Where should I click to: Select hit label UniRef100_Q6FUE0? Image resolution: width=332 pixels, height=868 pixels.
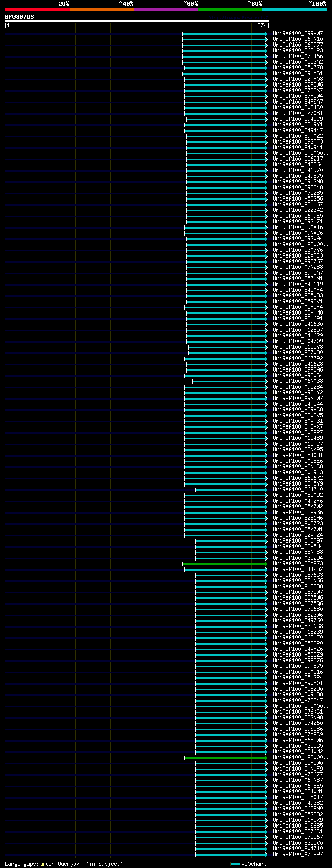[298, 638]
